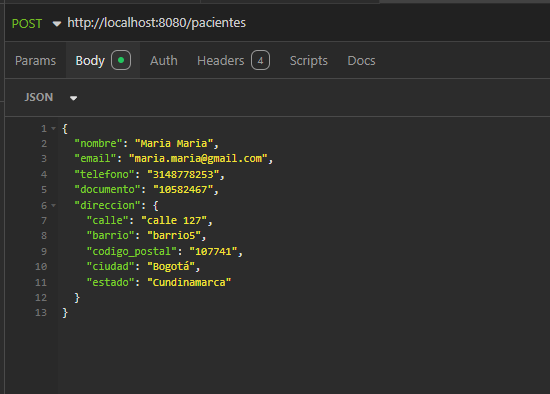Click the "barrio" key on line 8

110,235
